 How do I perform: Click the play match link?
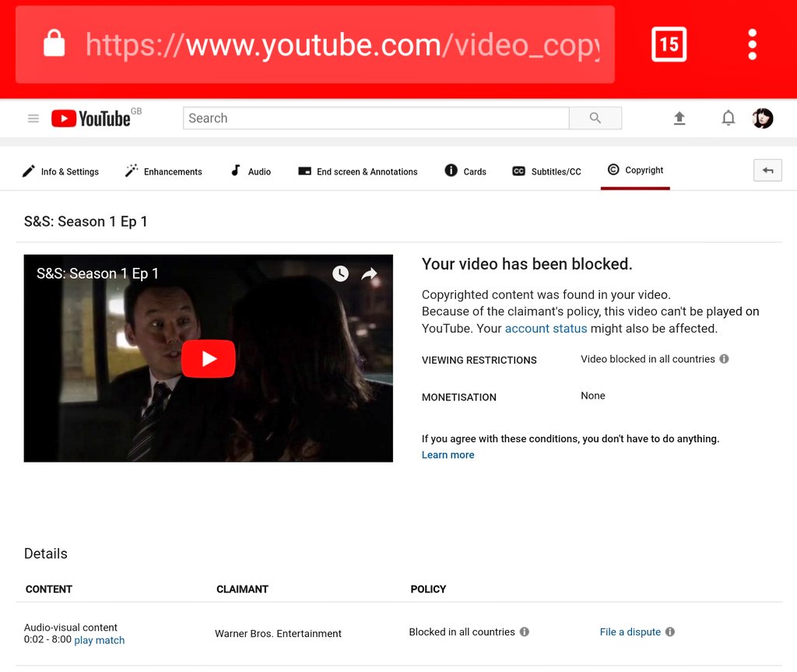coord(100,640)
